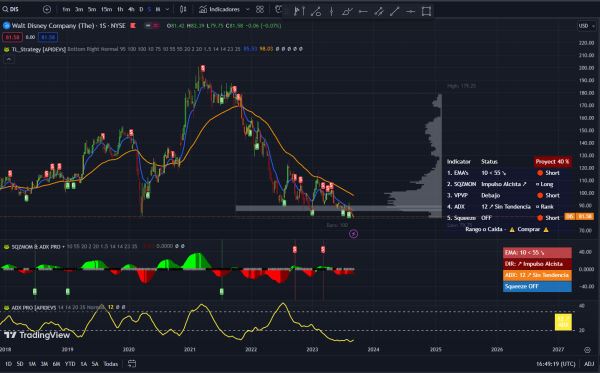The image size is (600, 373).
Task: Set range to 1D
Action: [8, 364]
